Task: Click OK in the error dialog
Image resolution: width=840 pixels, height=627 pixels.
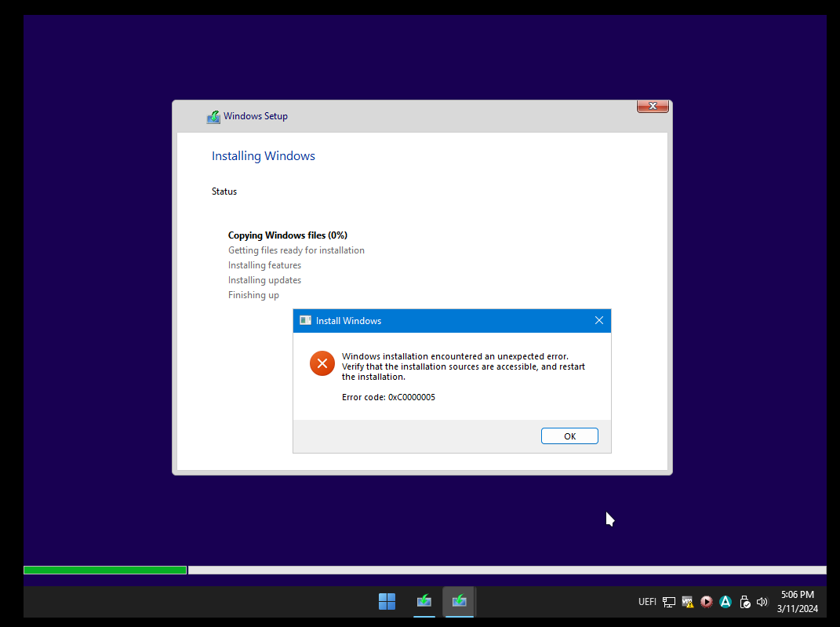Action: pos(569,436)
